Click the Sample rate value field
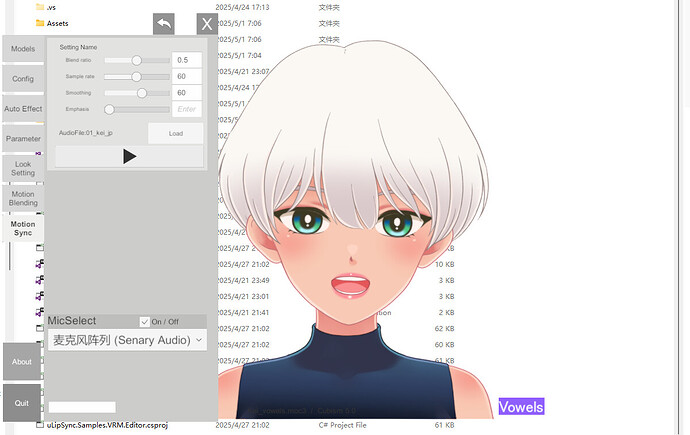Viewport: 690px width, 435px height. tap(187, 76)
